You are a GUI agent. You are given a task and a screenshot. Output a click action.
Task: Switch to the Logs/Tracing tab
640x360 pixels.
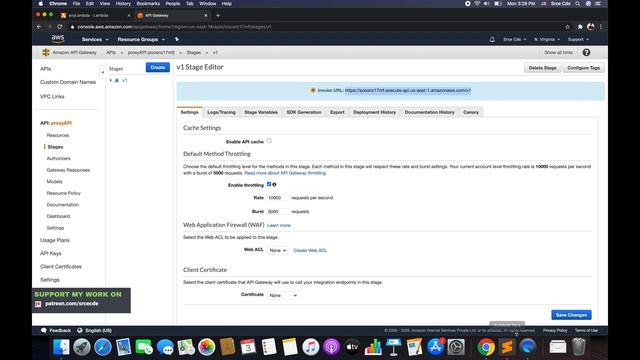point(221,112)
